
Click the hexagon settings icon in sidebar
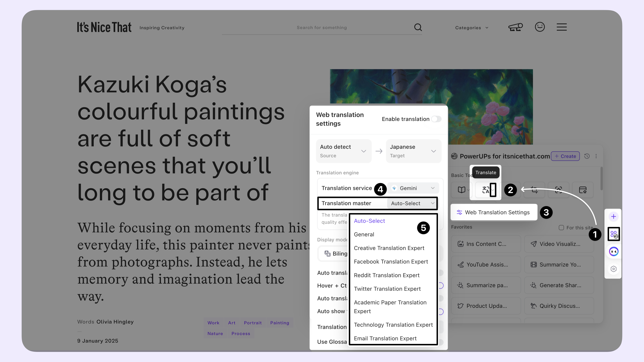tap(613, 269)
